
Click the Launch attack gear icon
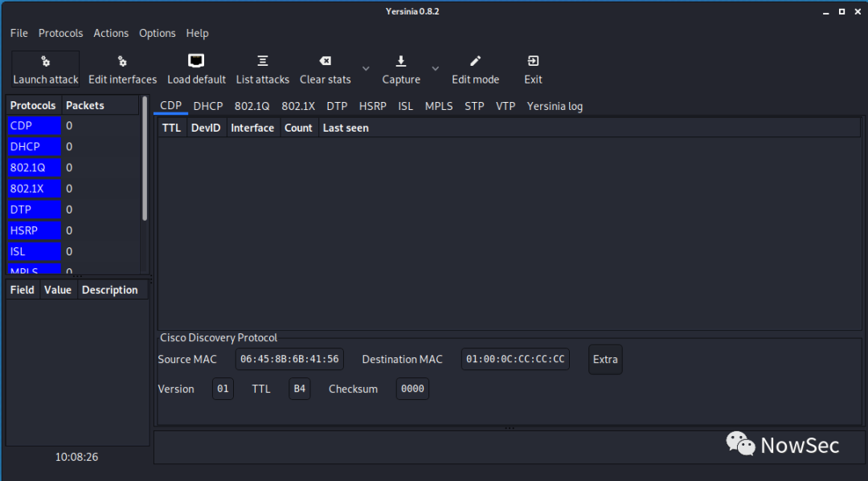click(x=45, y=61)
